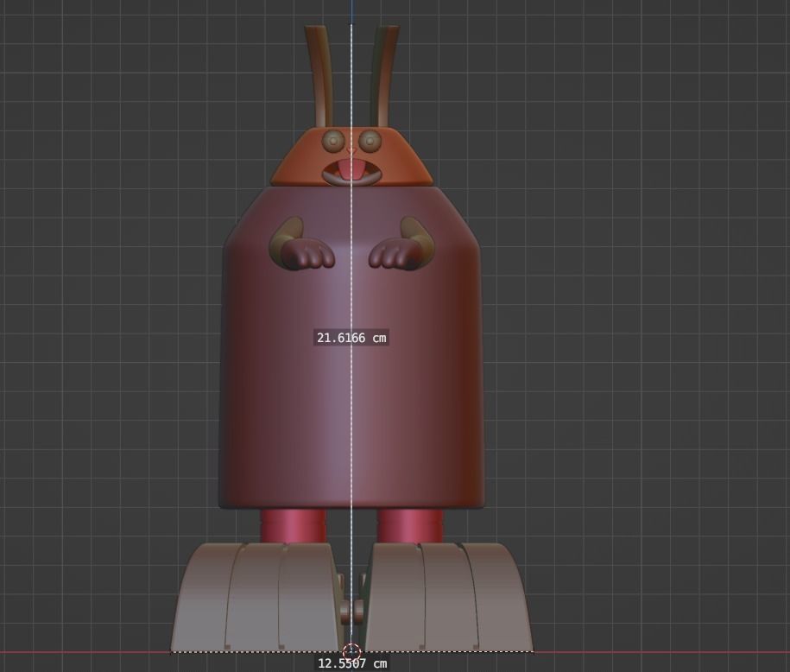Image resolution: width=790 pixels, height=672 pixels.
Task: Select the left red leg cylinder
Action: [294, 526]
